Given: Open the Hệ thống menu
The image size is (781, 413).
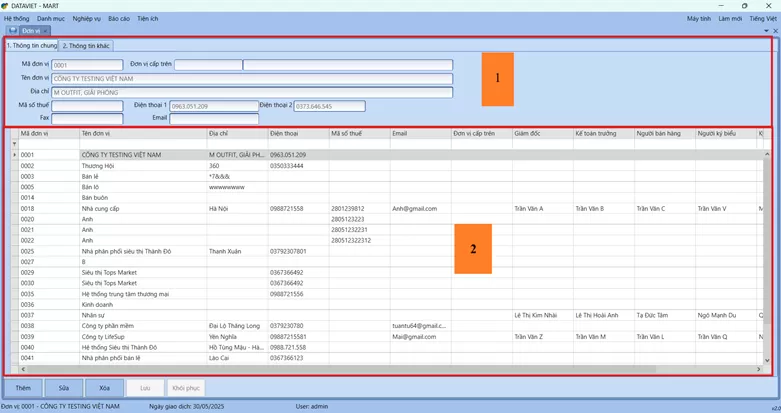Looking at the screenshot, I should [17, 18].
